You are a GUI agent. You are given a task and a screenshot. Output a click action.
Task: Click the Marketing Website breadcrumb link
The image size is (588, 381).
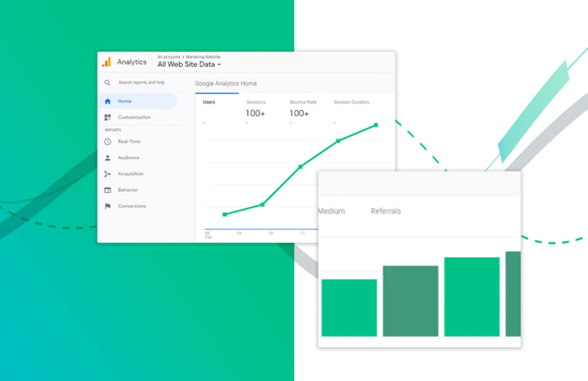[203, 57]
